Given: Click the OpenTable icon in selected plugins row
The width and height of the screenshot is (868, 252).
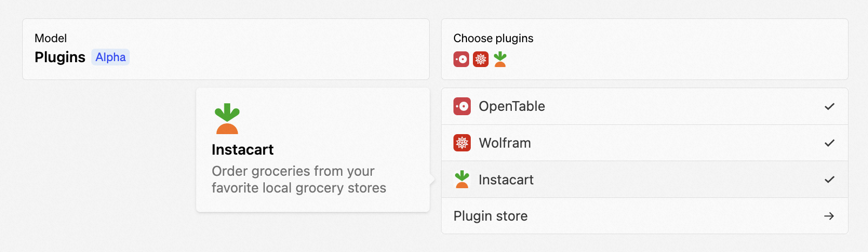Looking at the screenshot, I should click(461, 59).
